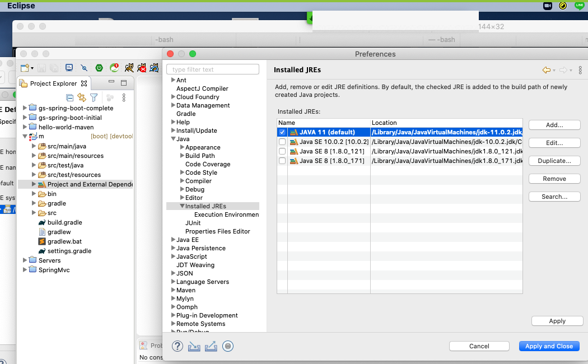Expand the Maven preferences node

coord(173,290)
